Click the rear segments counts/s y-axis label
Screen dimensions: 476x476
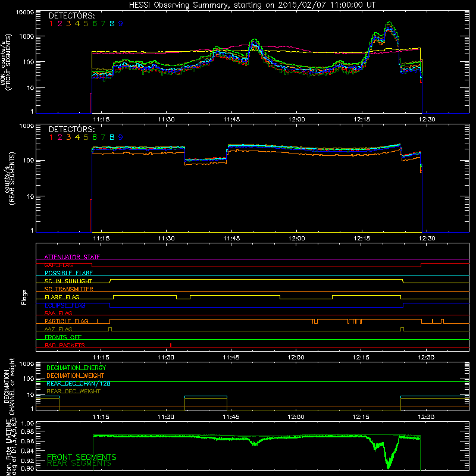click(x=10, y=179)
